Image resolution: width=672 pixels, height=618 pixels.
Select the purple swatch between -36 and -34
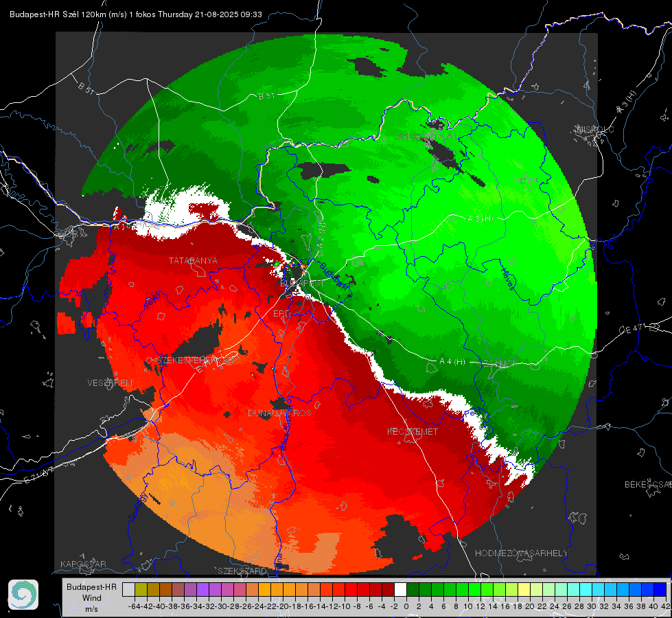[191, 589]
